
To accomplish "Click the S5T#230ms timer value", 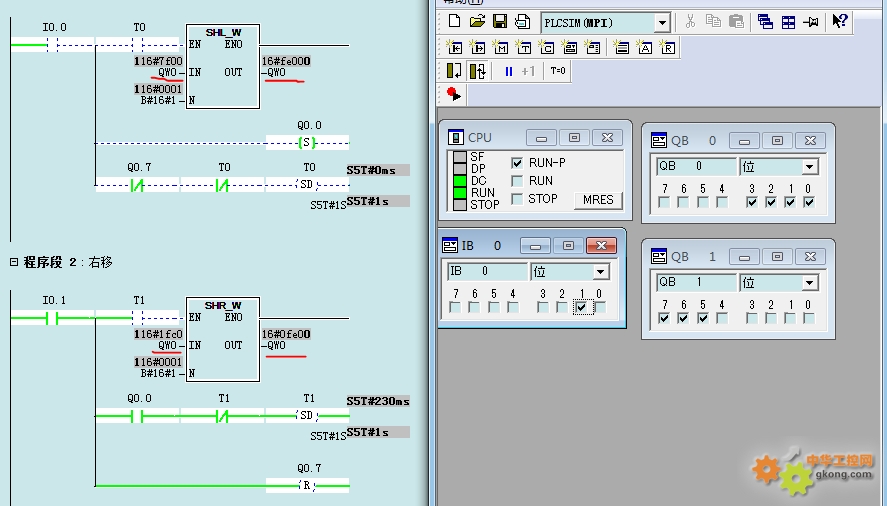I will tap(378, 401).
